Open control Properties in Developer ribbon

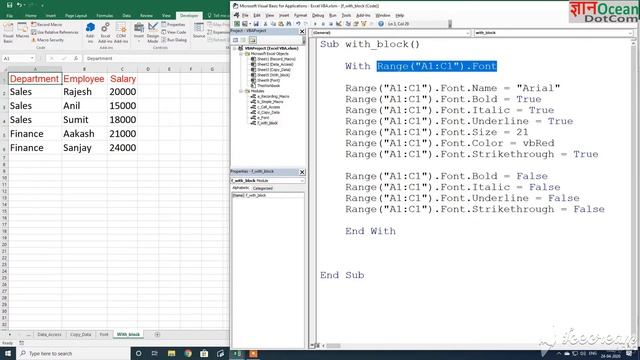click(x=173, y=24)
